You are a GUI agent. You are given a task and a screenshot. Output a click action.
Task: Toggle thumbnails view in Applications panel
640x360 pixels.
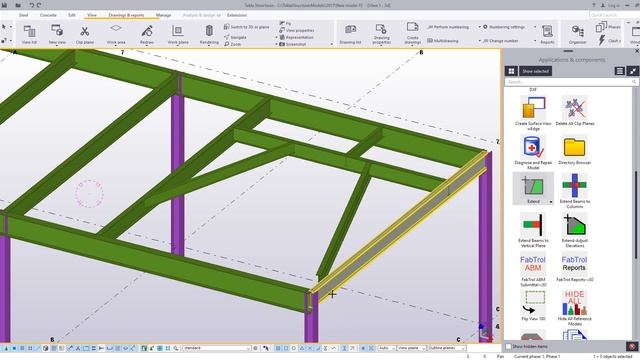(x=511, y=71)
